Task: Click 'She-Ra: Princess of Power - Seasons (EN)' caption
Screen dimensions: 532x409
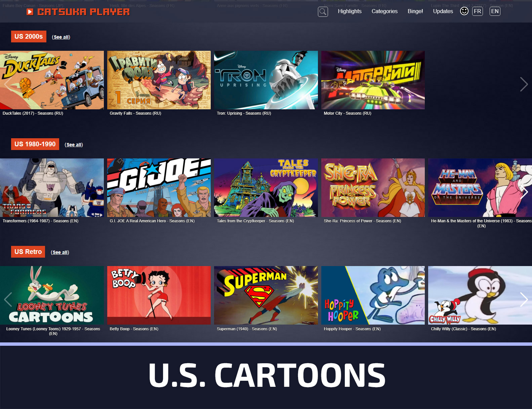Action: [363, 221]
